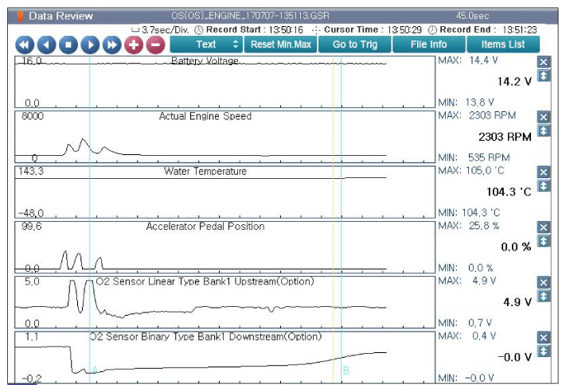The height and width of the screenshot is (392, 566).
Task: Close the Accelerator Pedal Position graph
Action: coord(544,227)
